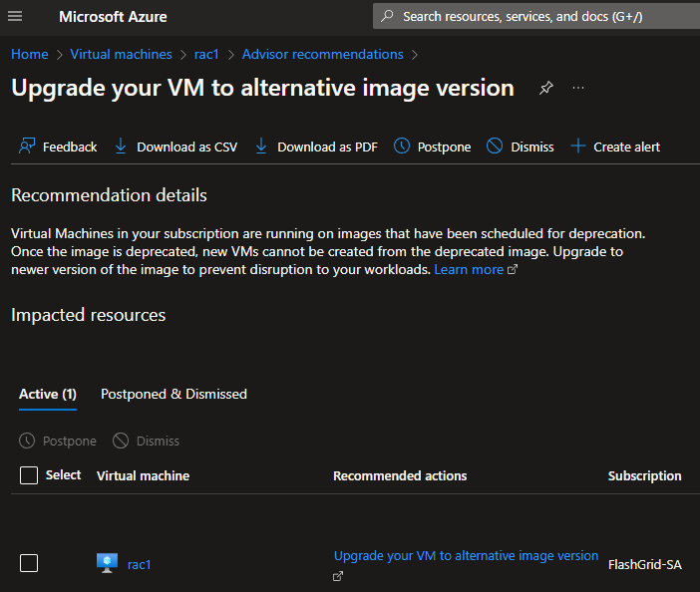The height and width of the screenshot is (592, 700).
Task: Open the ellipsis more options menu
Action: pyautogui.click(x=578, y=88)
